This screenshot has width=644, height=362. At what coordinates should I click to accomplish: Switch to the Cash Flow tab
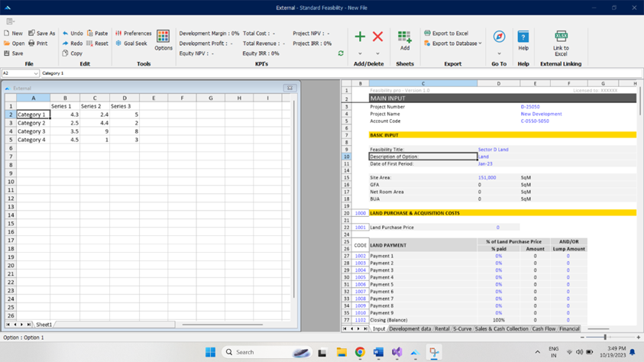(x=544, y=329)
